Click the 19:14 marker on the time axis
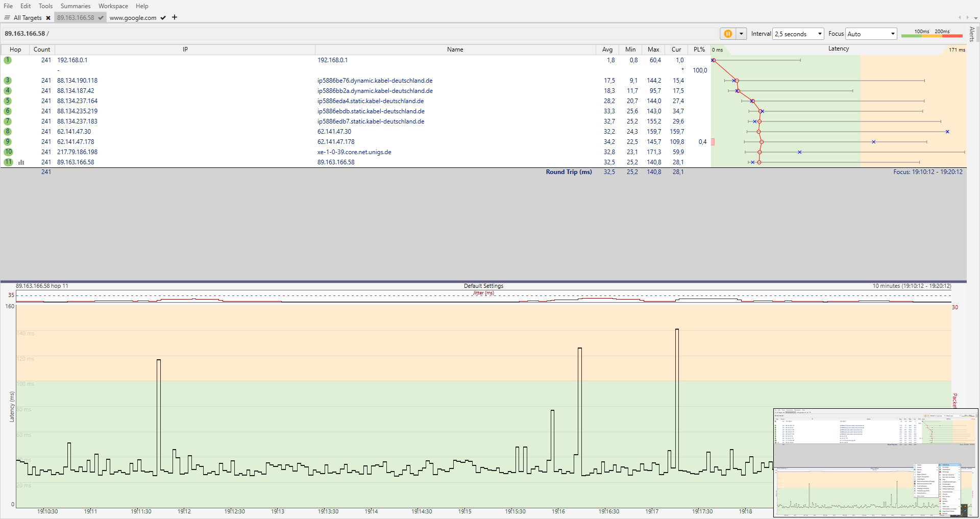 point(371,511)
